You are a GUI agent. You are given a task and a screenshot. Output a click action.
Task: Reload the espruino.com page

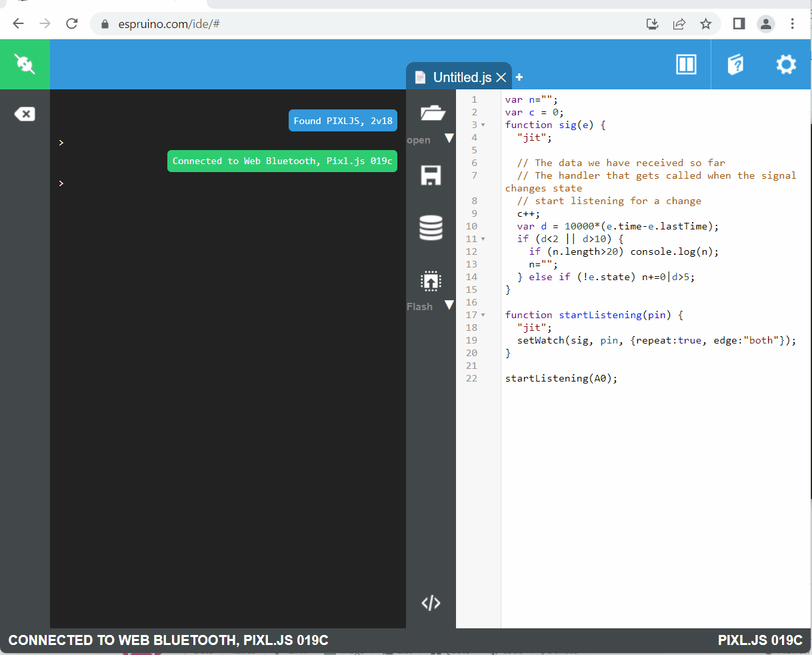click(x=72, y=24)
